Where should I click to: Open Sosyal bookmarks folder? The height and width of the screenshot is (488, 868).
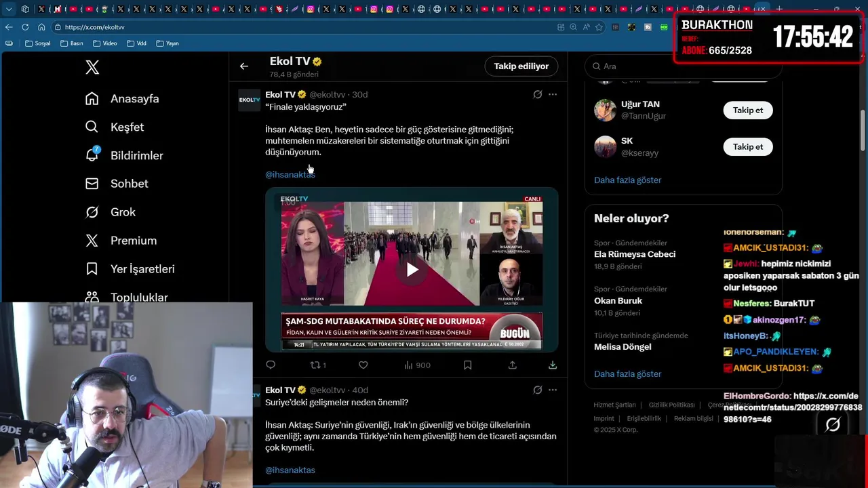click(x=38, y=43)
